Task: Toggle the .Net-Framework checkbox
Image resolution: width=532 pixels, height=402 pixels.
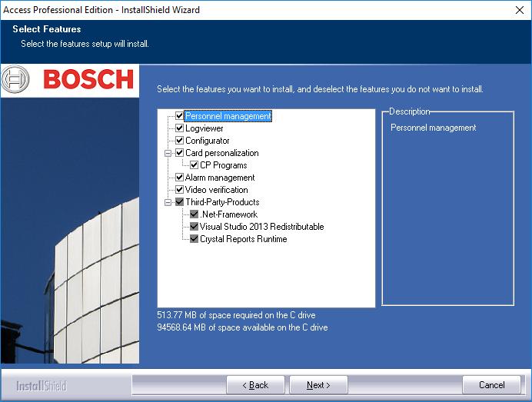Action: coord(194,214)
